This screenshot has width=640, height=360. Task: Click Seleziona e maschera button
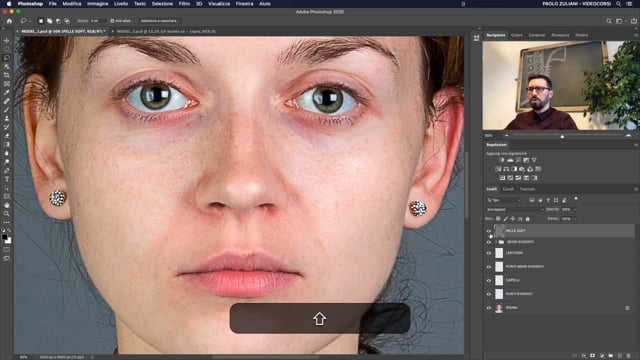click(x=160, y=21)
